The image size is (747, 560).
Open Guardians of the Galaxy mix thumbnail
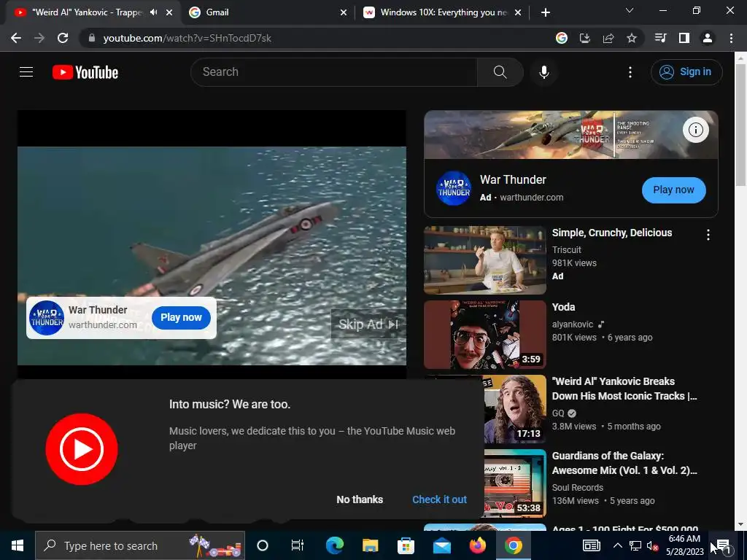tap(515, 483)
